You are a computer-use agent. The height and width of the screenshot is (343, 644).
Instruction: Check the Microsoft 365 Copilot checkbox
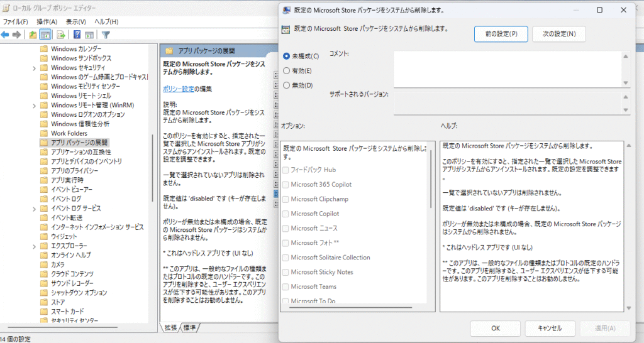point(286,185)
